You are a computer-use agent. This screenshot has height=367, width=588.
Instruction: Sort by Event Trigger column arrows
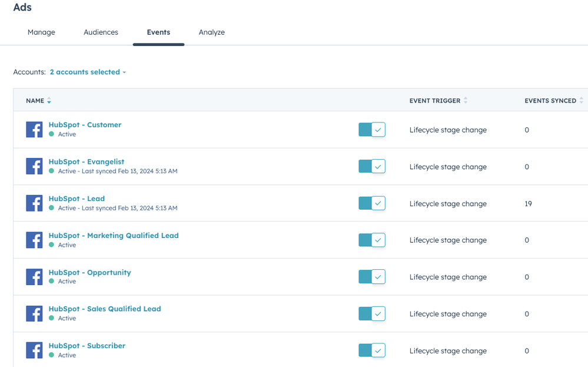coord(466,100)
